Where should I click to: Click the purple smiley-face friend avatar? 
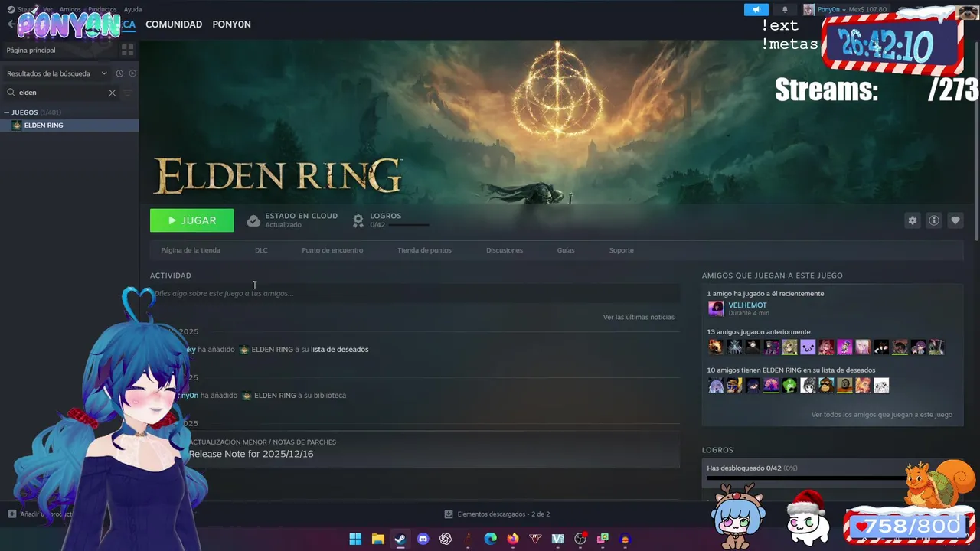(808, 347)
